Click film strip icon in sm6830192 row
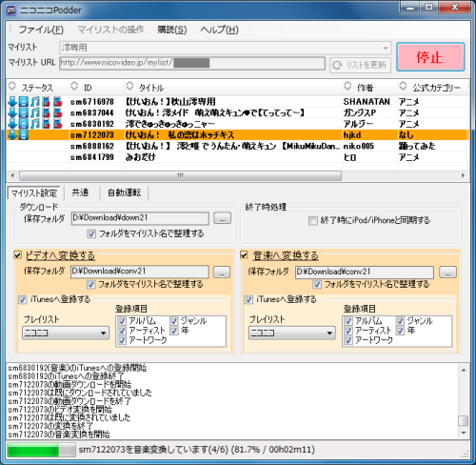 [24, 124]
